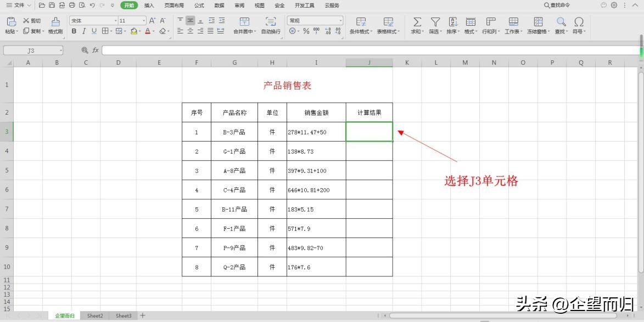
Task: Switch to the 数据 ribbon tab
Action: 219,5
